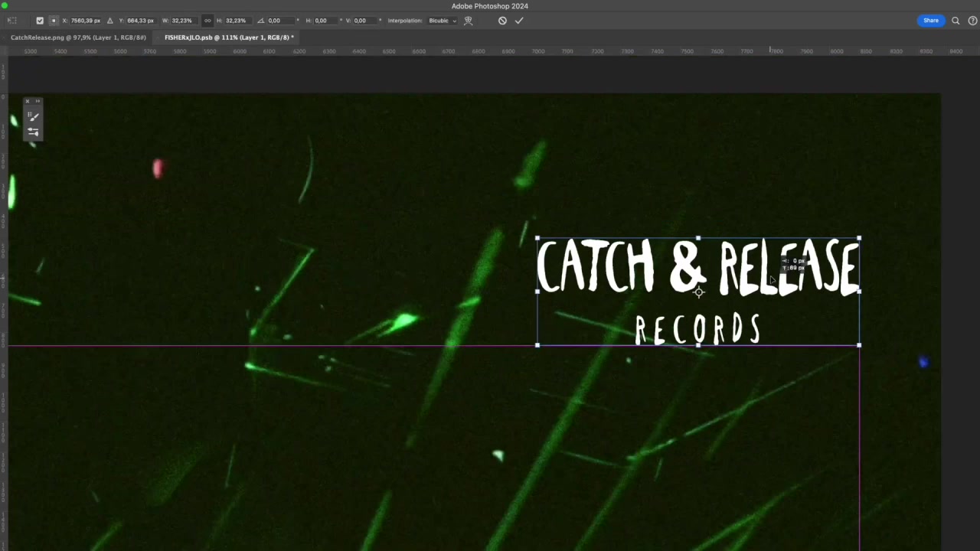Screen dimensions: 980x551
Task: Commit the transform with the checkmark
Action: (x=519, y=21)
